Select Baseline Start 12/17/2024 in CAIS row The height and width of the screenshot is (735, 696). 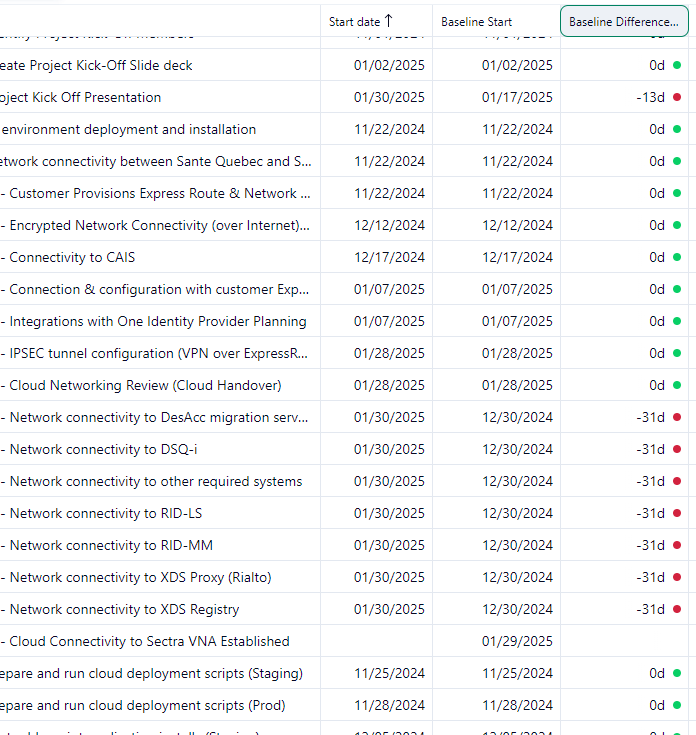pyautogui.click(x=517, y=257)
